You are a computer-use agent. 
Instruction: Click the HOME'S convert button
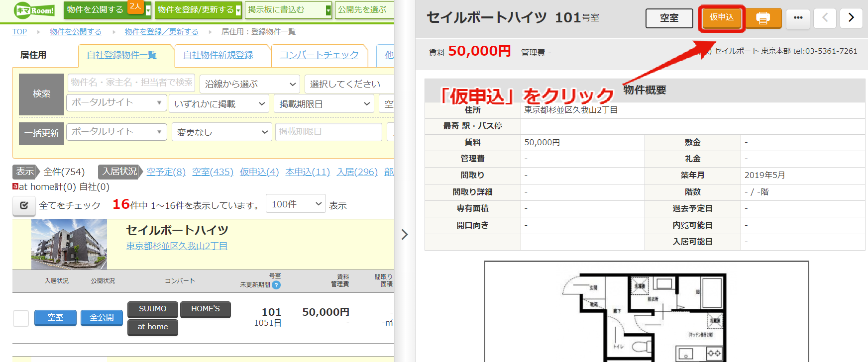pos(205,309)
